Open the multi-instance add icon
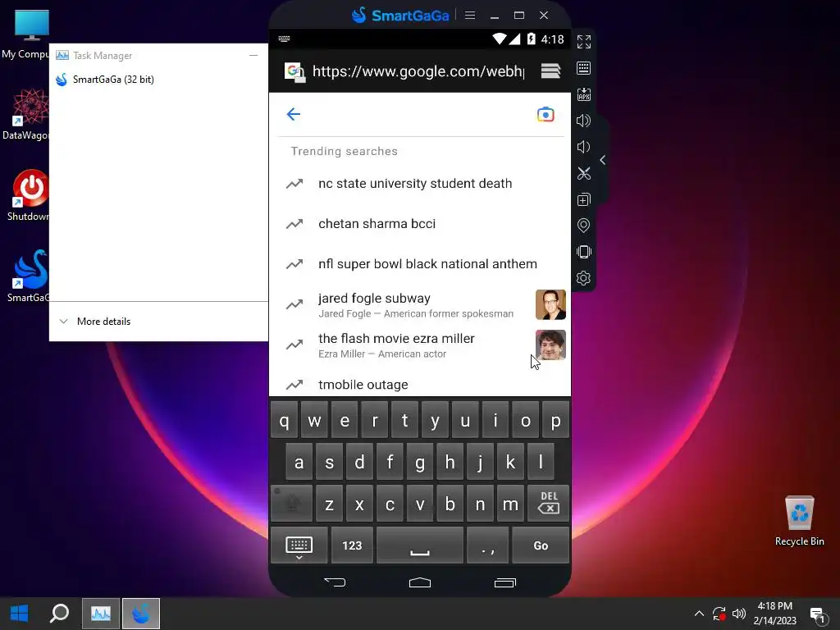 coord(583,199)
